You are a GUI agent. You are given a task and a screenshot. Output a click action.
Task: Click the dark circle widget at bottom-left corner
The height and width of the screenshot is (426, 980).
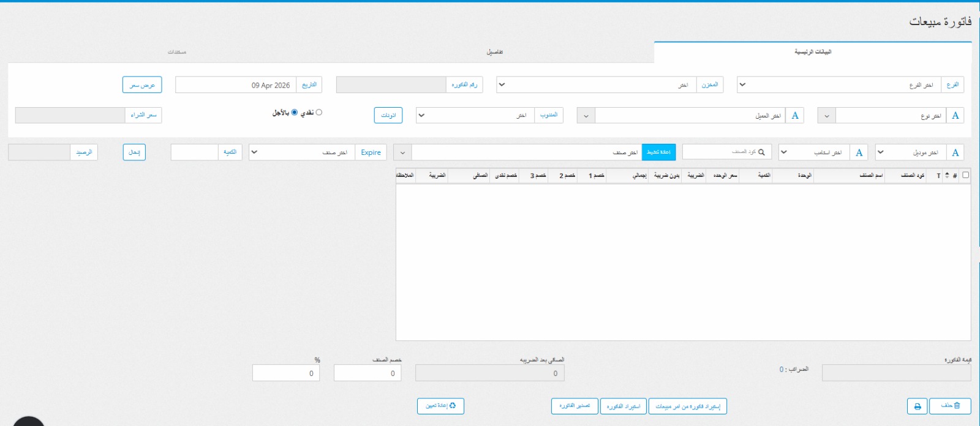(28, 421)
